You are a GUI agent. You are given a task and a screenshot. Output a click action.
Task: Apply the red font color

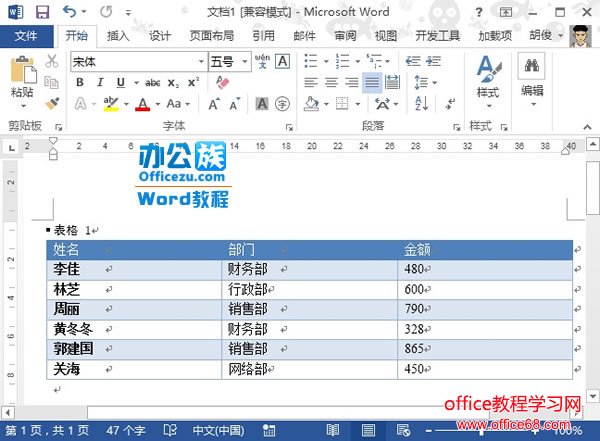[143, 104]
